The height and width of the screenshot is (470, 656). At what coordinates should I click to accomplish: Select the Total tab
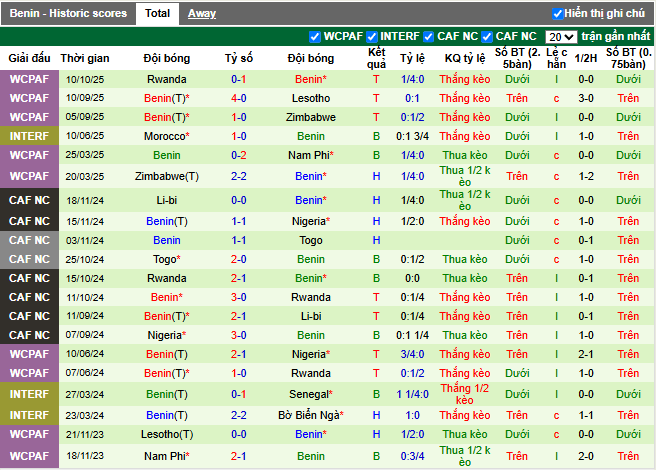[157, 13]
